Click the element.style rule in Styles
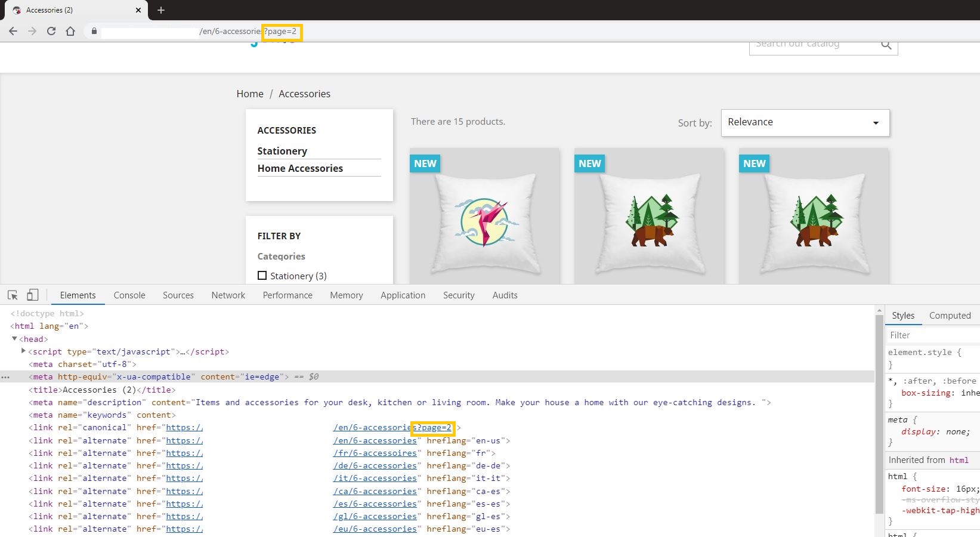This screenshot has height=537, width=980. 925,353
